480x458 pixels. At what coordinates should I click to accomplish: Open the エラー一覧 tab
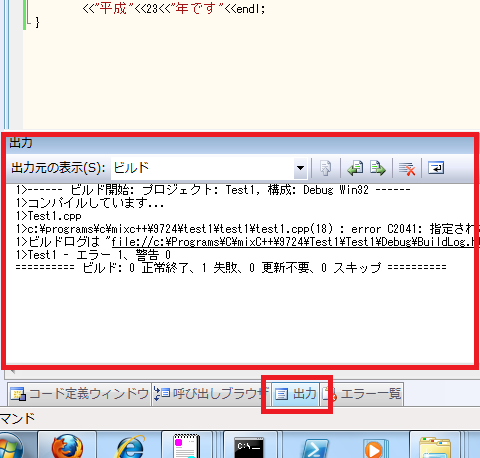(362, 394)
